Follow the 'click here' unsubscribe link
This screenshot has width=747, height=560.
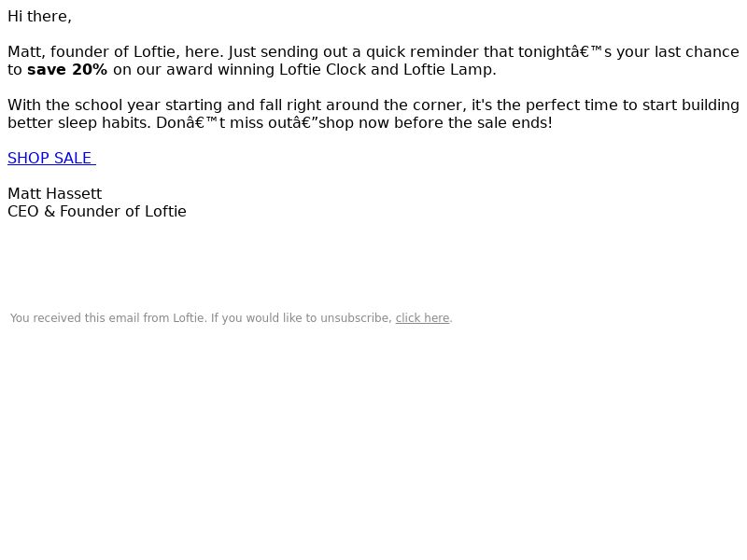click(x=423, y=318)
